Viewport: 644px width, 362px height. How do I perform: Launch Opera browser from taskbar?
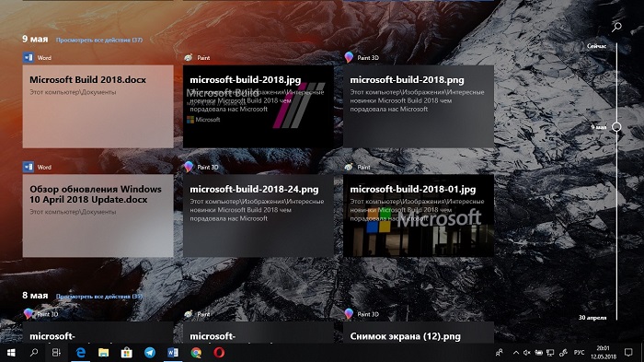(x=219, y=353)
